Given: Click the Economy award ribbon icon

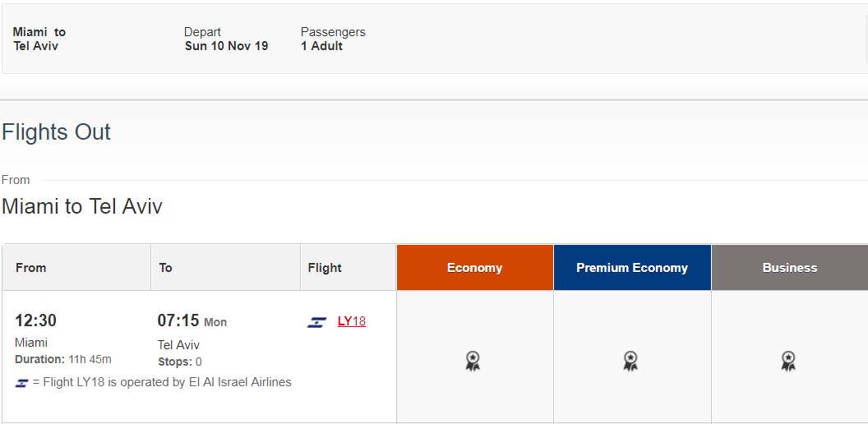Looking at the screenshot, I should (x=472, y=361).
